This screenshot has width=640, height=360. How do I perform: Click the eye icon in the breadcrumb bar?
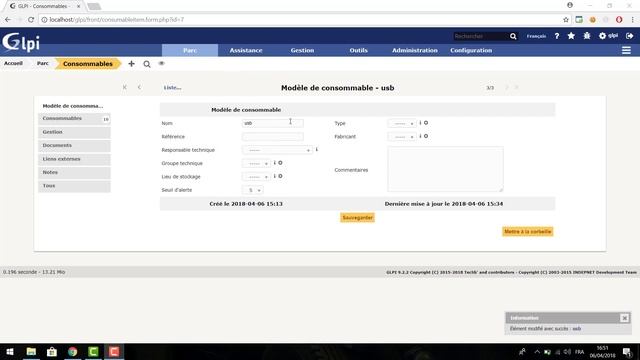pos(162,63)
